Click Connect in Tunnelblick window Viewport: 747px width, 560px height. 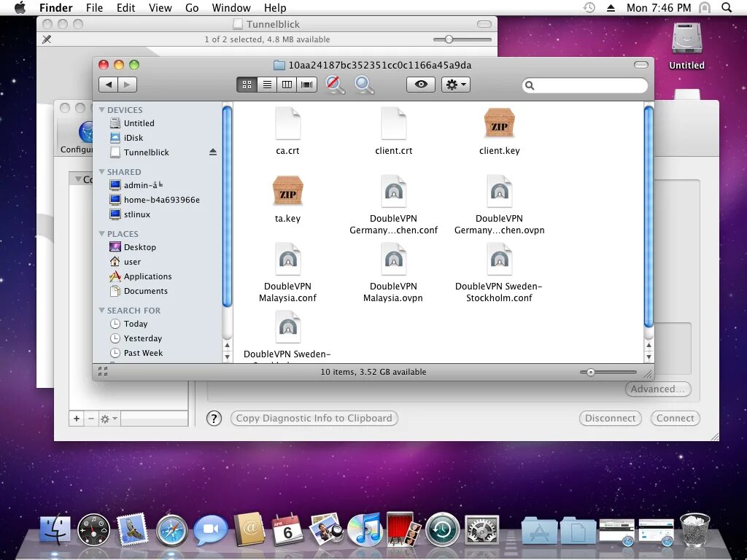click(675, 418)
